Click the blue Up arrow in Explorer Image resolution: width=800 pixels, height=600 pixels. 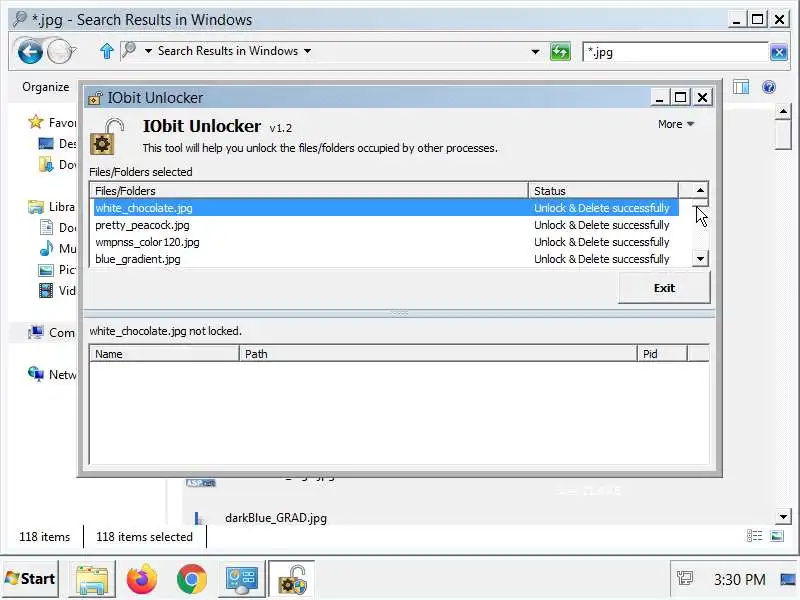pos(107,51)
